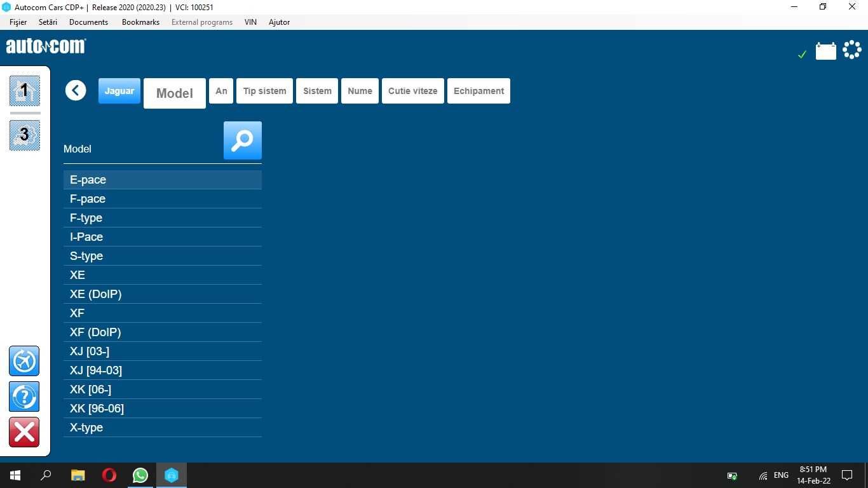Open the notification center icon
The width and height of the screenshot is (868, 488).
tap(847, 475)
